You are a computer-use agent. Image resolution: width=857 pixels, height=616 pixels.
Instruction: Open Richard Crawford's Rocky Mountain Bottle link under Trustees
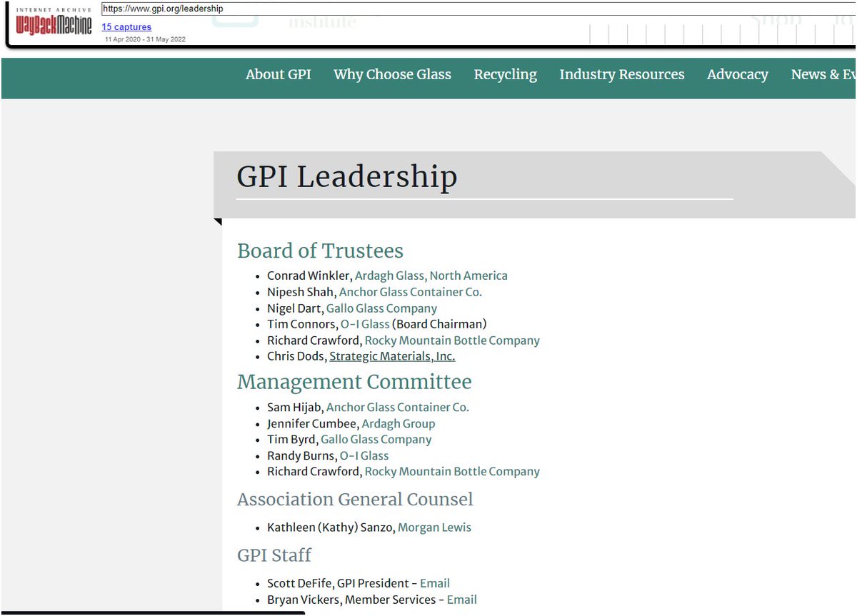coord(452,340)
